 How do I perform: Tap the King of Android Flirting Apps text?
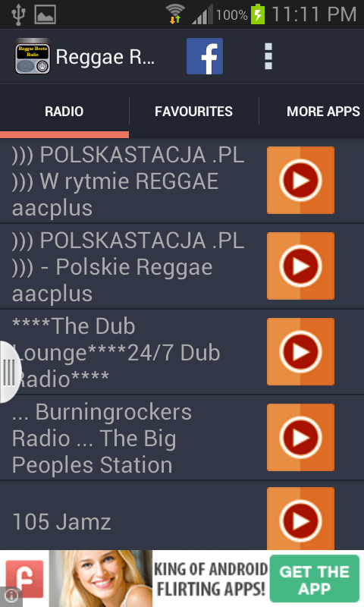coord(211,579)
